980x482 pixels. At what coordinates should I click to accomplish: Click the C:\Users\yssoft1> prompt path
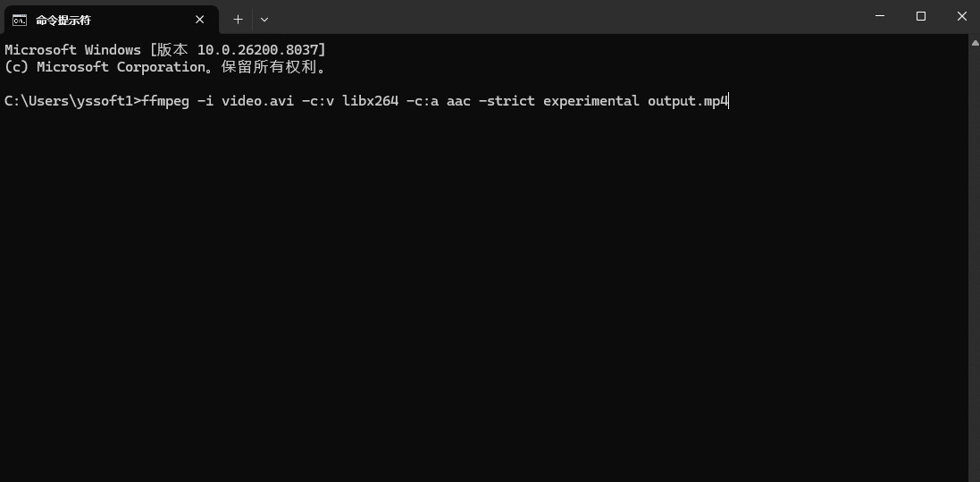click(71, 101)
